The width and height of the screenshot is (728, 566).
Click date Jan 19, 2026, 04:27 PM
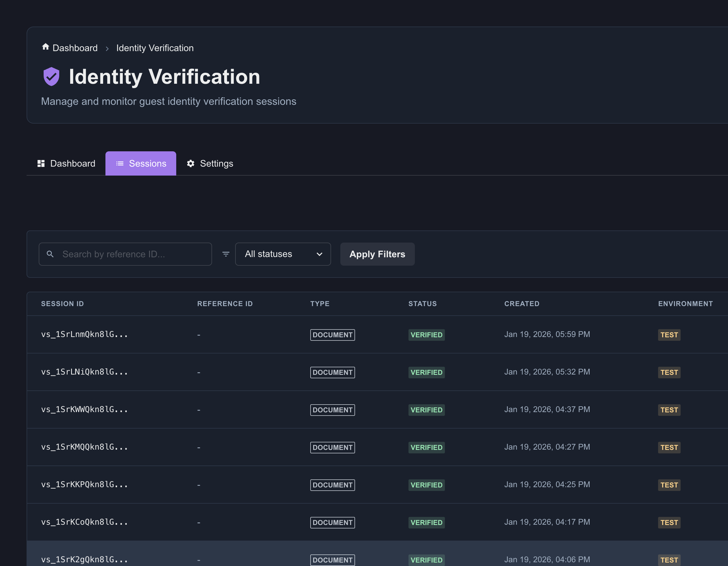(x=547, y=447)
